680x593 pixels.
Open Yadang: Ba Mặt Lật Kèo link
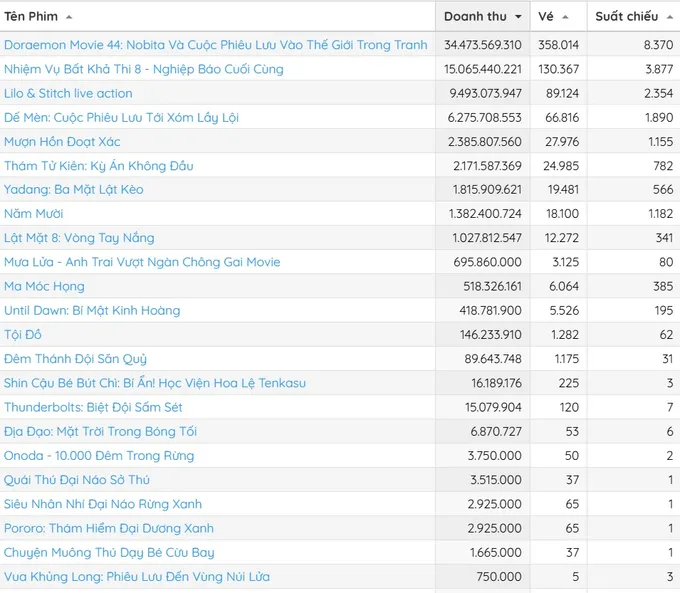74,190
